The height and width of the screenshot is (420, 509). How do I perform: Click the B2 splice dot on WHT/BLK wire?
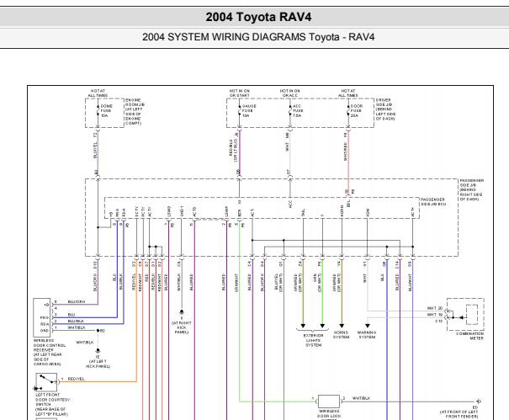(x=98, y=330)
